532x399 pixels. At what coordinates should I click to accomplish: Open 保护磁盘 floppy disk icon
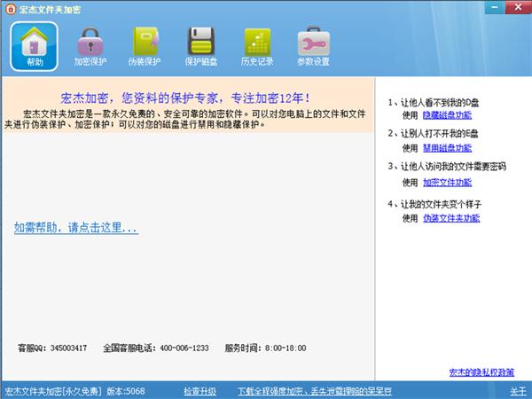click(x=201, y=46)
